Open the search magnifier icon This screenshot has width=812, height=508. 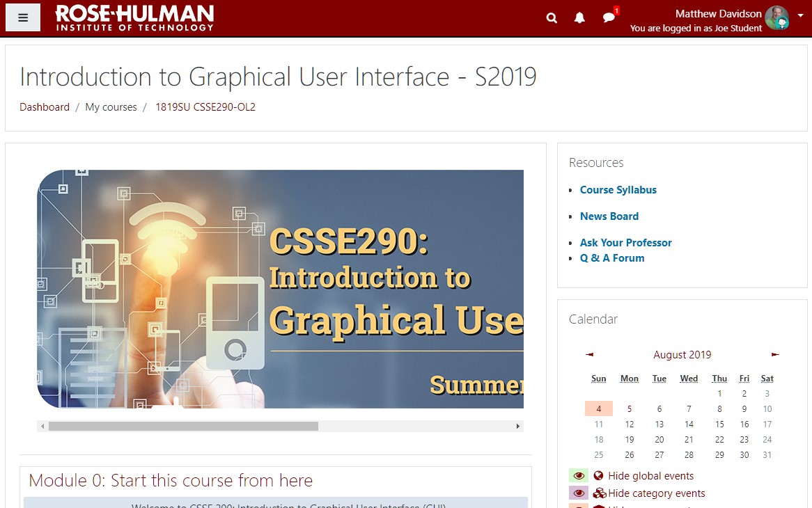click(552, 18)
